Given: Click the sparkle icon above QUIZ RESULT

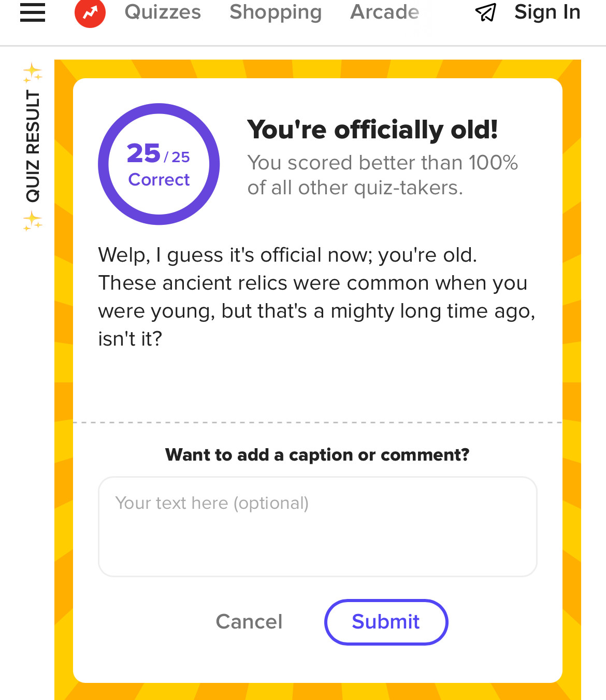Looking at the screenshot, I should click(33, 73).
